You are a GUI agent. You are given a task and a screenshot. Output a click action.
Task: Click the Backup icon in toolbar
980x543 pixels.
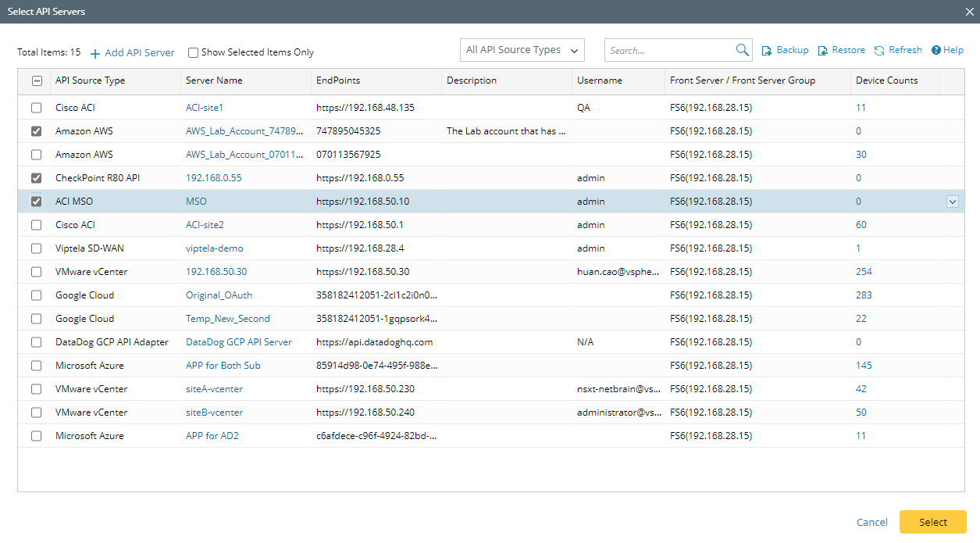coord(767,50)
